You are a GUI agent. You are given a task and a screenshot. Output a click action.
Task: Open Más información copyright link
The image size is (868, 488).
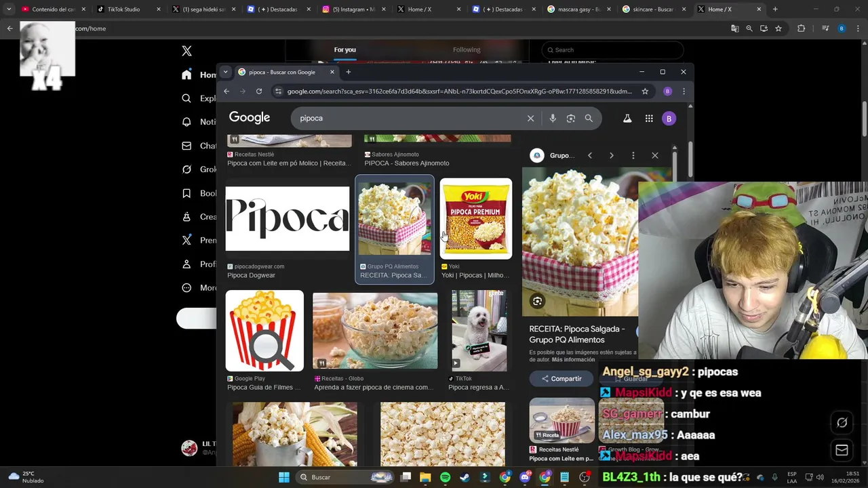pyautogui.click(x=573, y=360)
